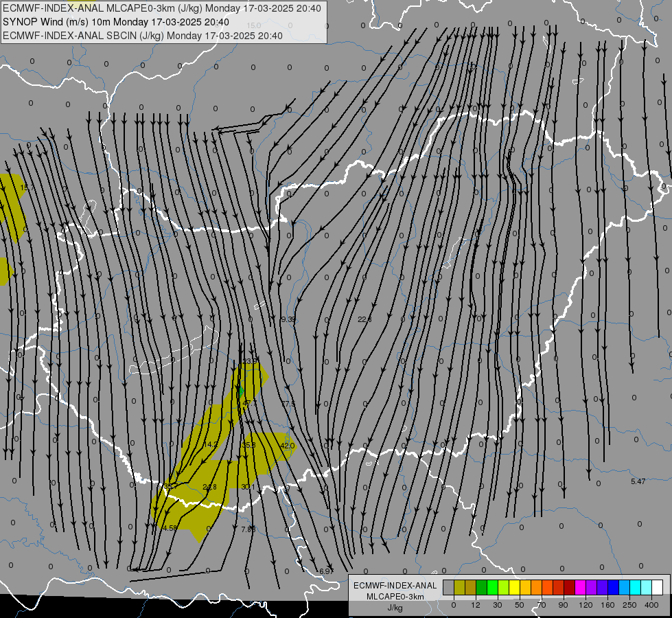
Task: Click the ECMWF-INDEX-ANAL SBCIN header line
Action: [143, 36]
